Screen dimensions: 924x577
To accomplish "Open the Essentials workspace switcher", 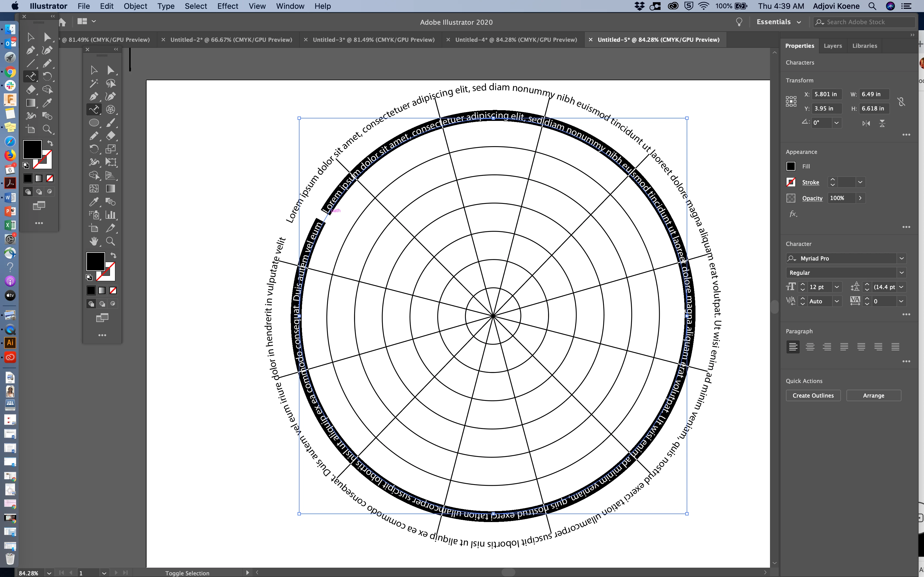I will (779, 22).
